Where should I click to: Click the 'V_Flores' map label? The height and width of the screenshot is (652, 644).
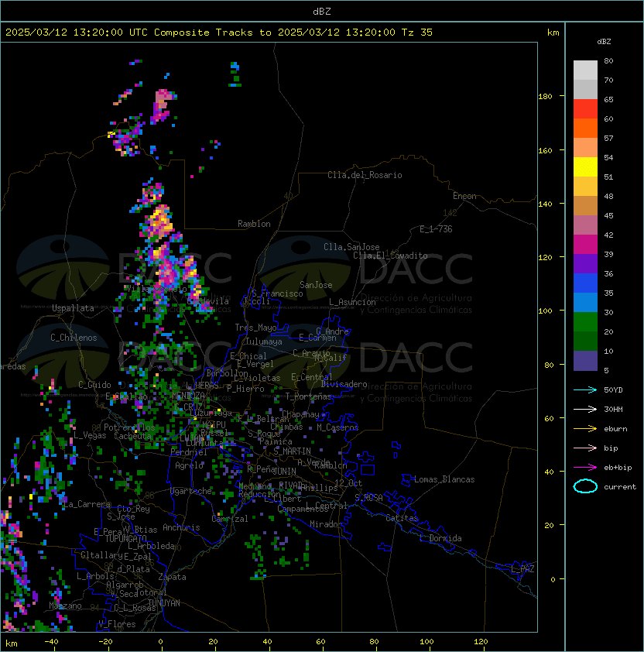click(x=117, y=624)
